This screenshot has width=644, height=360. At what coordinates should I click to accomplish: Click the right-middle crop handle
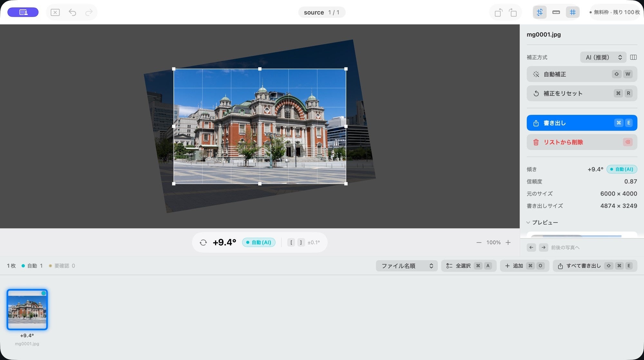(346, 126)
